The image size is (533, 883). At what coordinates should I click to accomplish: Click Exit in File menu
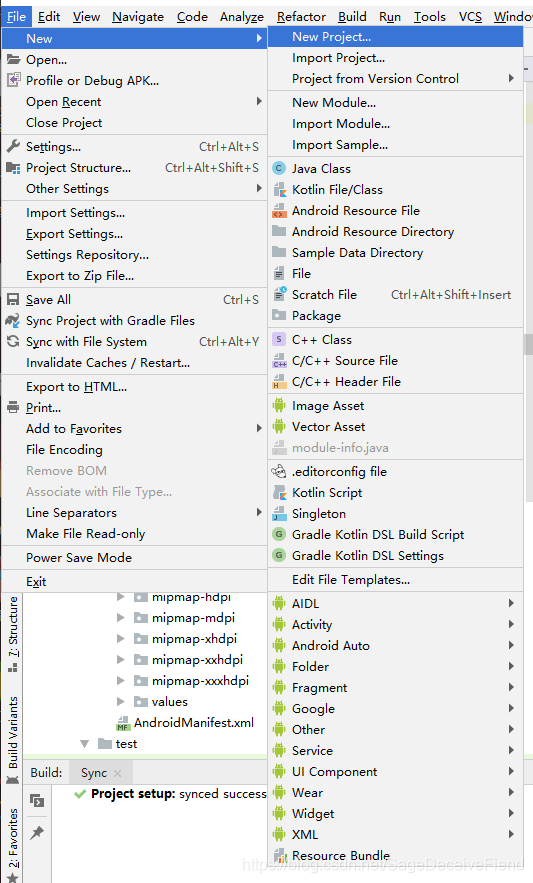(134, 582)
